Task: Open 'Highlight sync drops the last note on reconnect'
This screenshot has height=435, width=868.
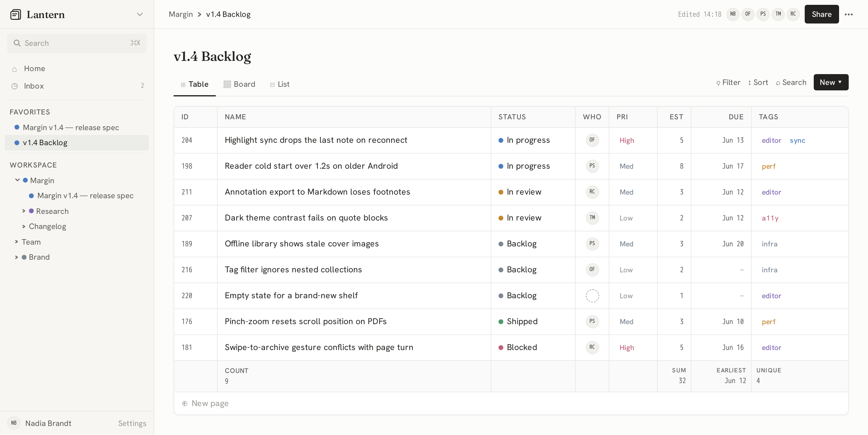Action: [x=316, y=140]
